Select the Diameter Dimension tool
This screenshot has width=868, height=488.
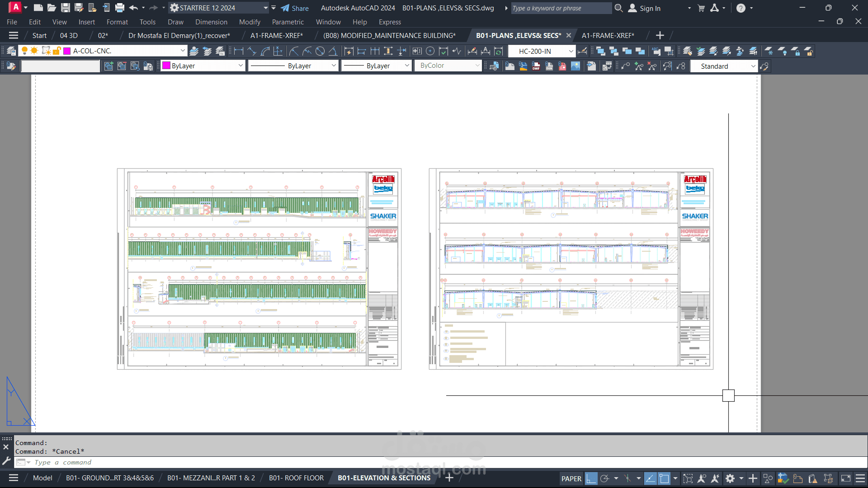click(320, 51)
